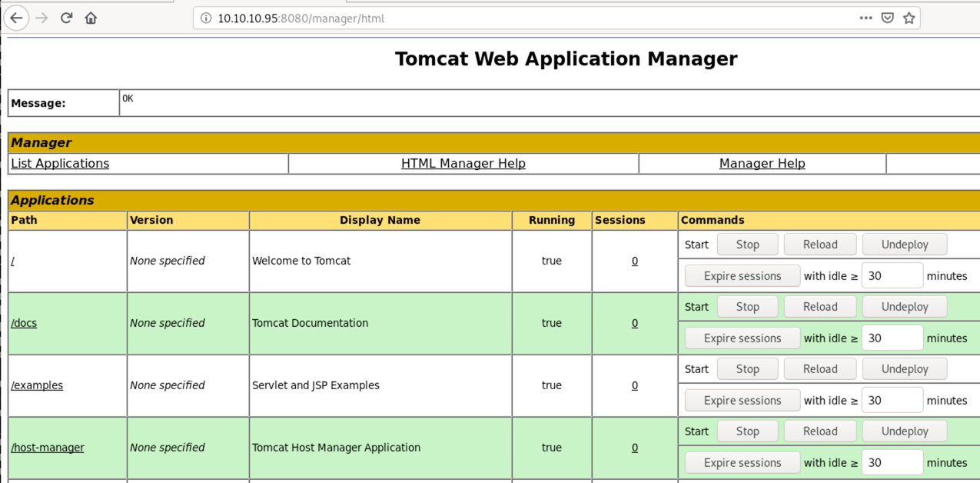Open the List Applications page

coord(60,163)
